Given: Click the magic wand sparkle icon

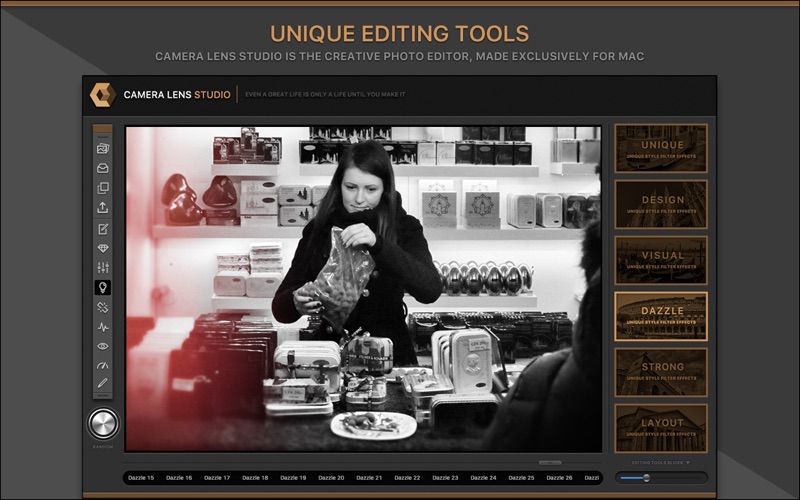Looking at the screenshot, I should (x=103, y=307).
